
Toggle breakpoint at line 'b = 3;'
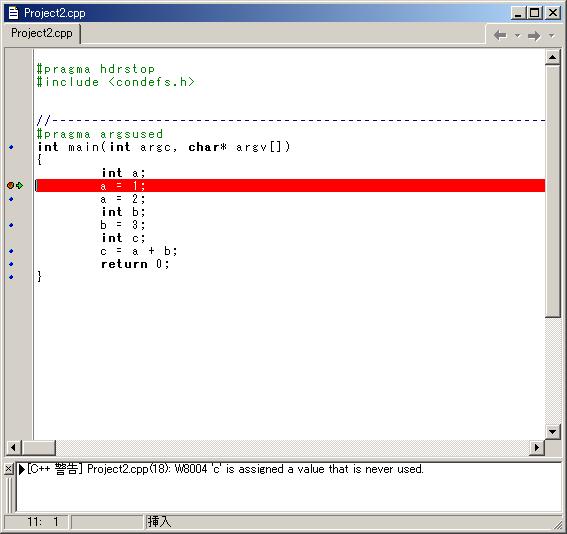tap(11, 225)
